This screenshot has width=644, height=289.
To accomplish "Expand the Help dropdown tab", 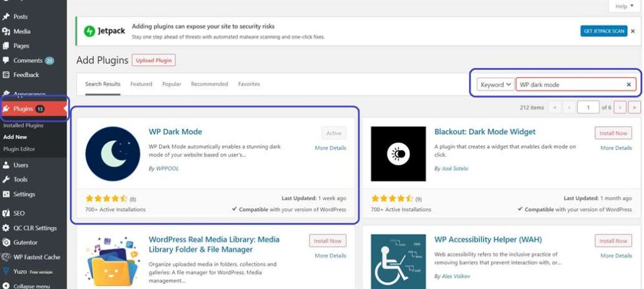I will point(624,6).
